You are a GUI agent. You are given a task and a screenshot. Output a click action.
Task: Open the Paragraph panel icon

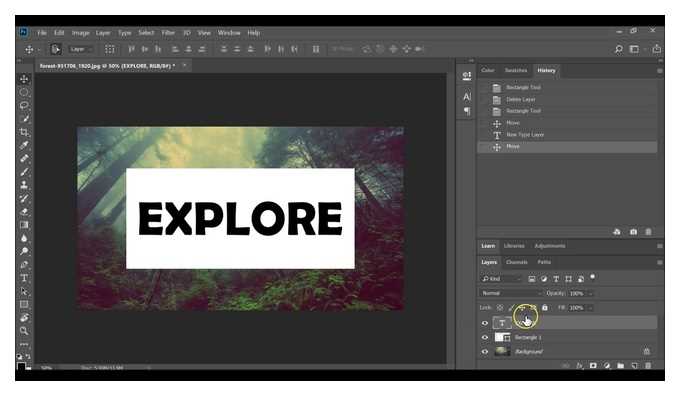(x=467, y=111)
